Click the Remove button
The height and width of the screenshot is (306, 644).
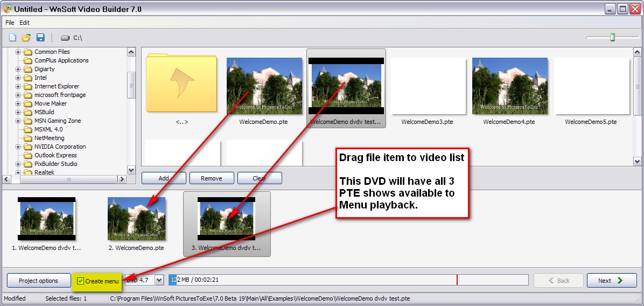pyautogui.click(x=212, y=178)
